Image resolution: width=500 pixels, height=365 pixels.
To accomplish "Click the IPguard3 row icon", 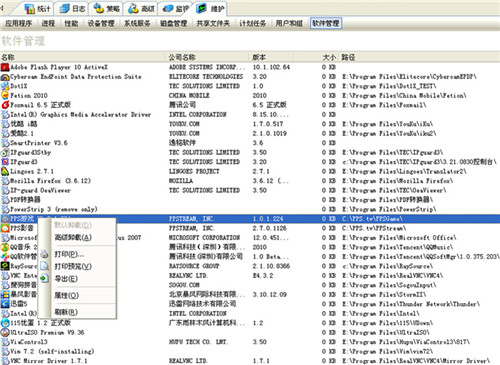I will [5, 162].
